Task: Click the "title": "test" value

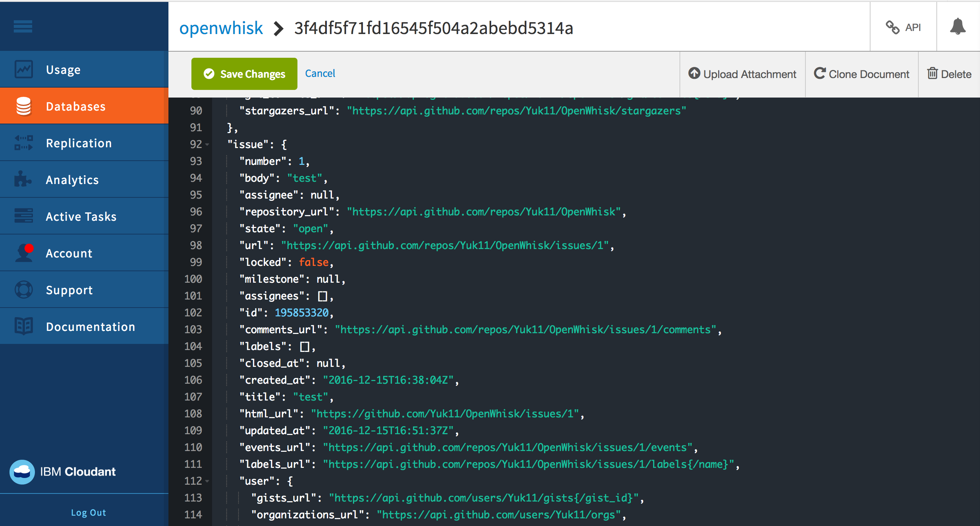Action: tap(310, 397)
